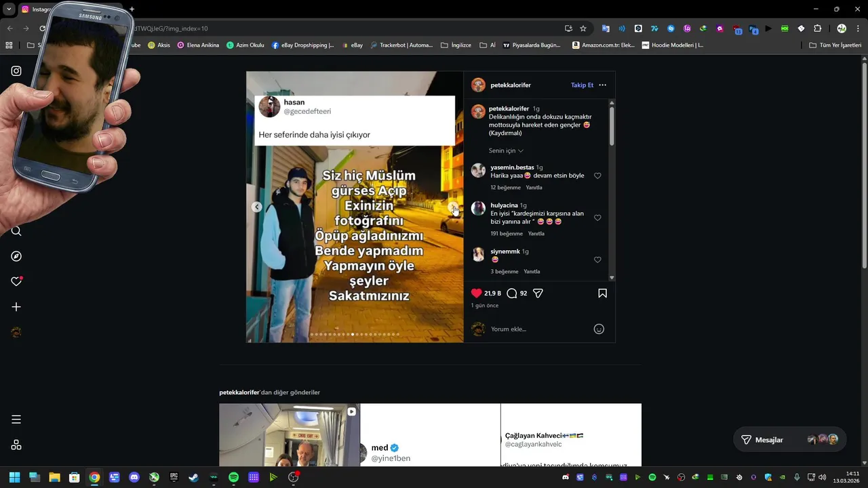View 21,9 B post likes count
The width and height of the screenshot is (868, 488).
click(492, 293)
